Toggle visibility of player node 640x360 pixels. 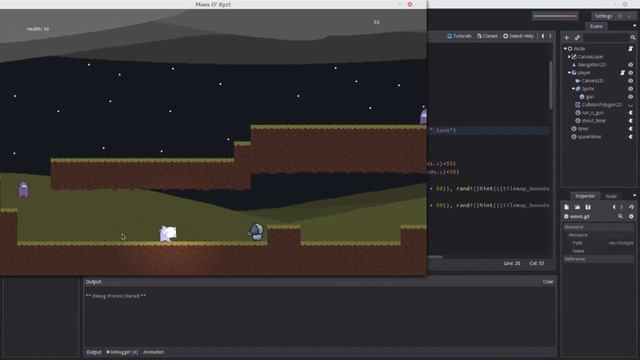[x=631, y=73]
